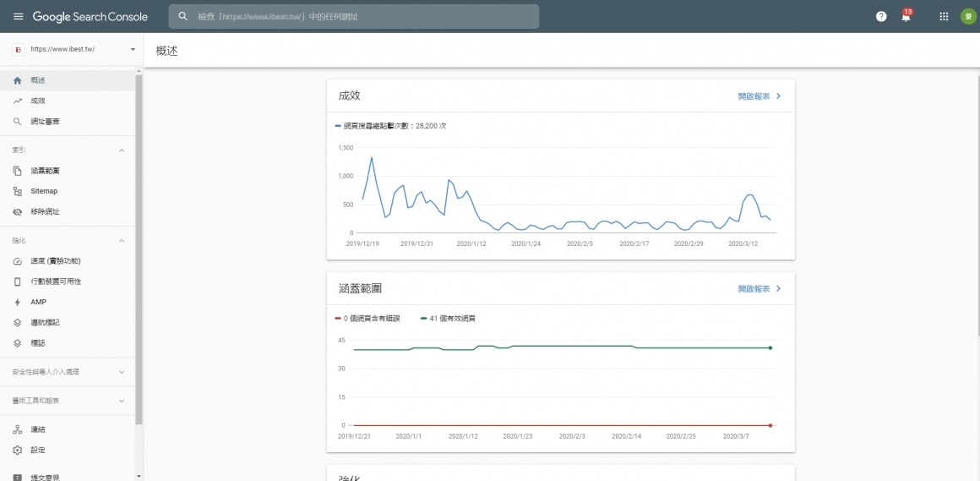Open the property selector dropdown arrow
The image size is (980, 481).
[133, 49]
